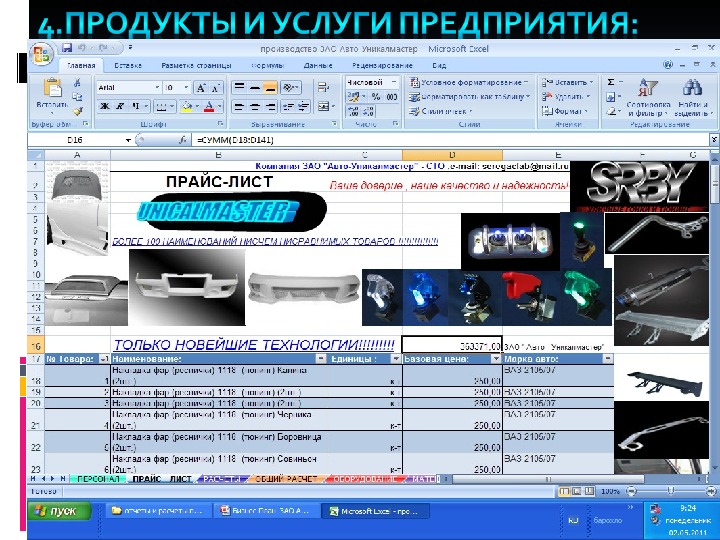
Task: Open the Числовой number format dropdown
Action: 394,83
